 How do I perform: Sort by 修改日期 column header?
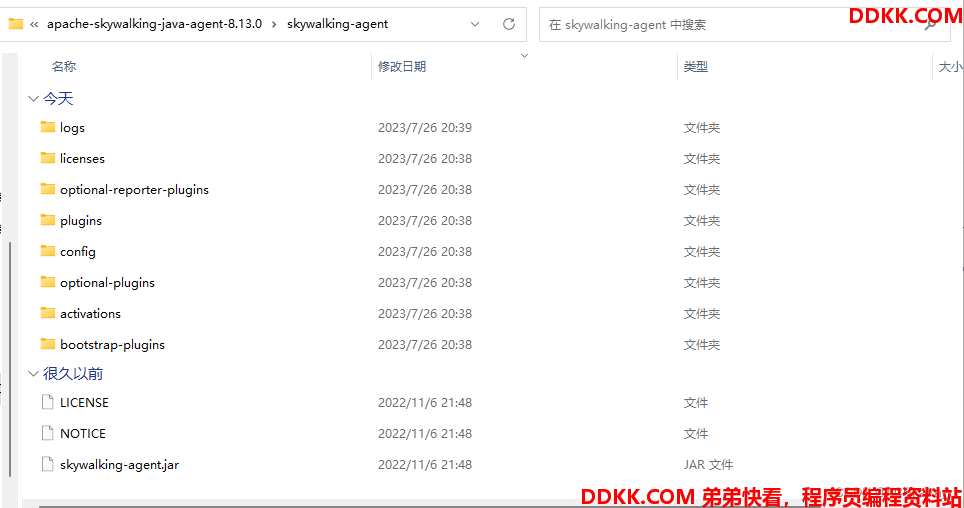coord(402,66)
